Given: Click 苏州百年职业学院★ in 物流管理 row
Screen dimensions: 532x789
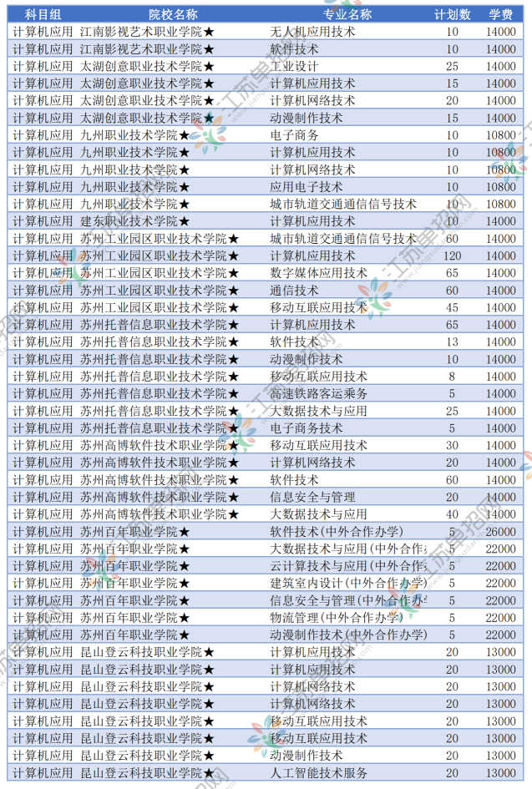Looking at the screenshot, I should pyautogui.click(x=135, y=617).
